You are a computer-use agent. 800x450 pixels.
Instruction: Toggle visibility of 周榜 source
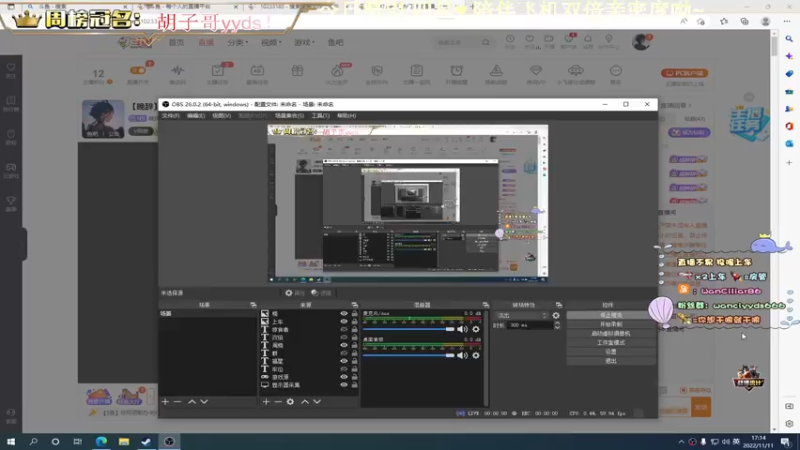point(344,345)
